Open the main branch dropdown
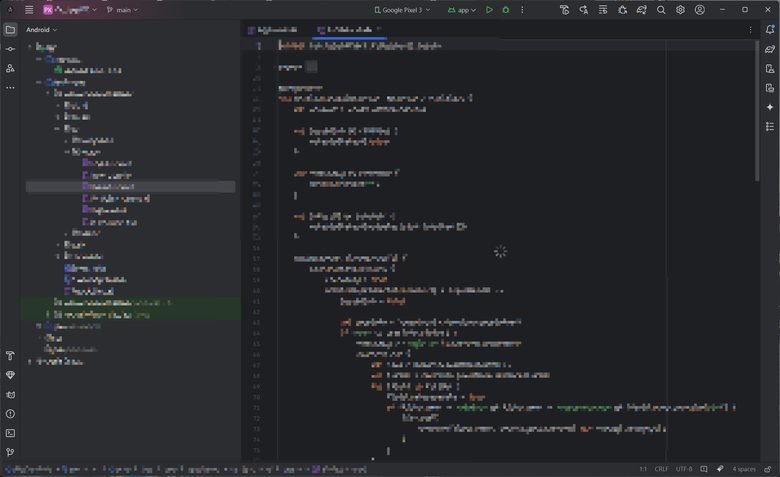 [x=122, y=9]
